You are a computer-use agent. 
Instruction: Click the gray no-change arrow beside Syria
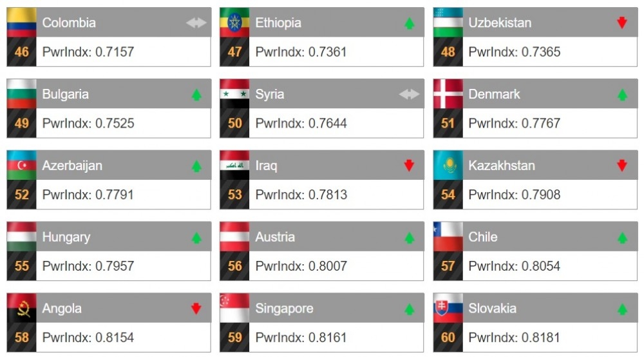click(x=409, y=94)
